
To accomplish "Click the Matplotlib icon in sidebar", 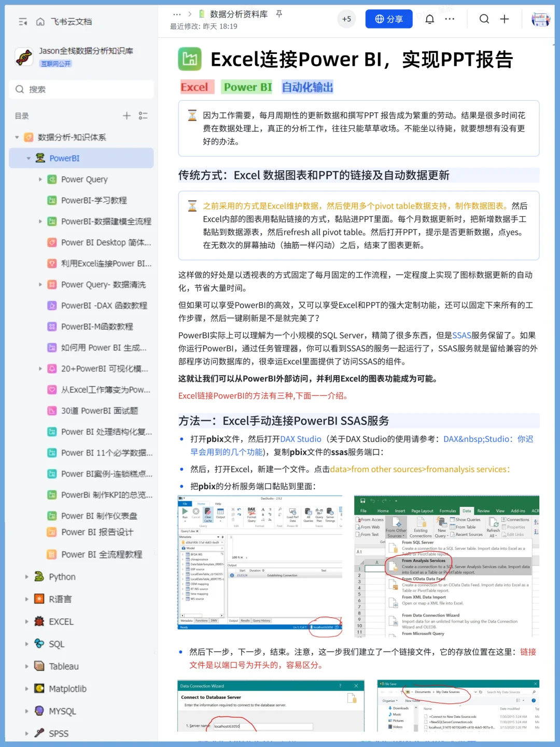I will 39,688.
